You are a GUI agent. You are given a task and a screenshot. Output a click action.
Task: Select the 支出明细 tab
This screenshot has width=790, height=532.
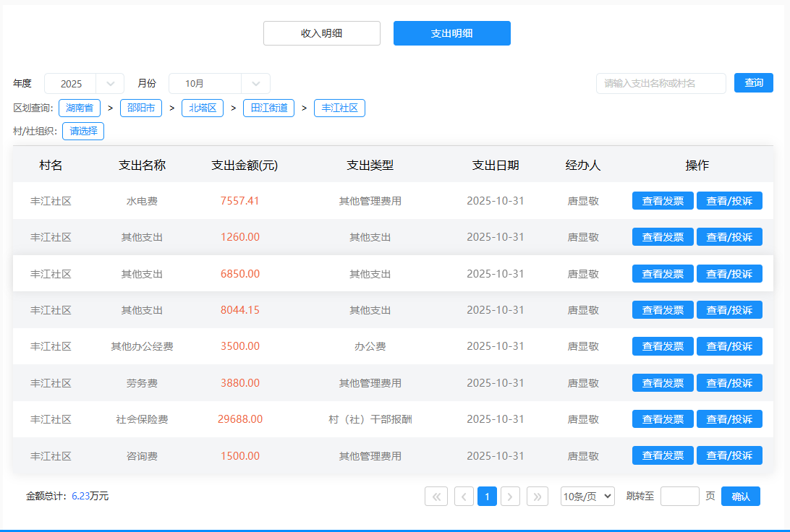(452, 33)
